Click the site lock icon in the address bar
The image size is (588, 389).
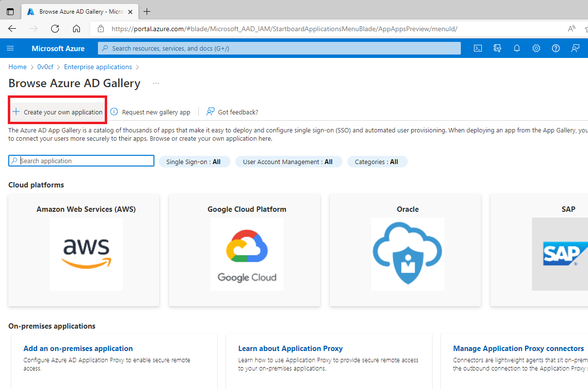coord(101,29)
